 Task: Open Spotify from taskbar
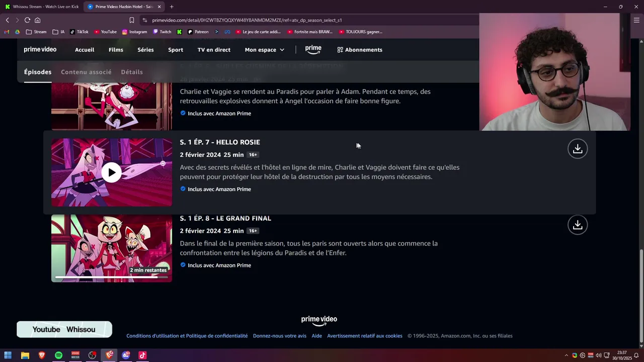pyautogui.click(x=58, y=355)
